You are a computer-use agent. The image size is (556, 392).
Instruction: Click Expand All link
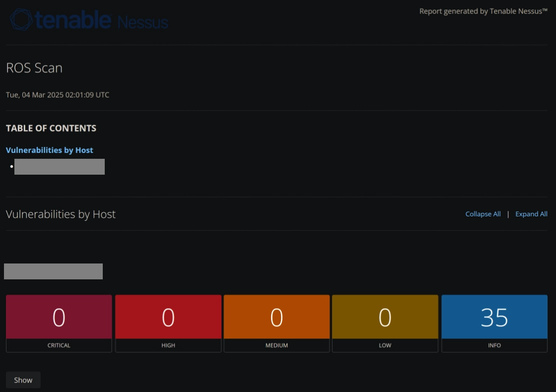(531, 214)
